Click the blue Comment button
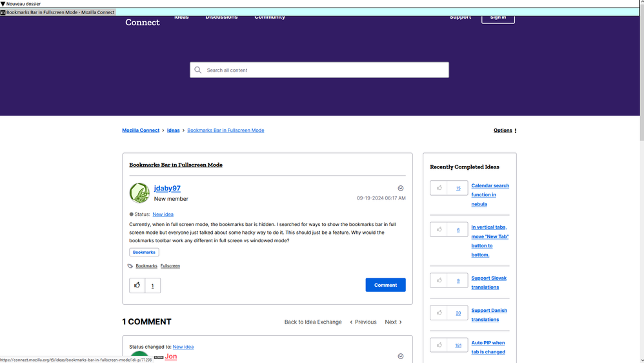This screenshot has width=644, height=363. click(385, 285)
